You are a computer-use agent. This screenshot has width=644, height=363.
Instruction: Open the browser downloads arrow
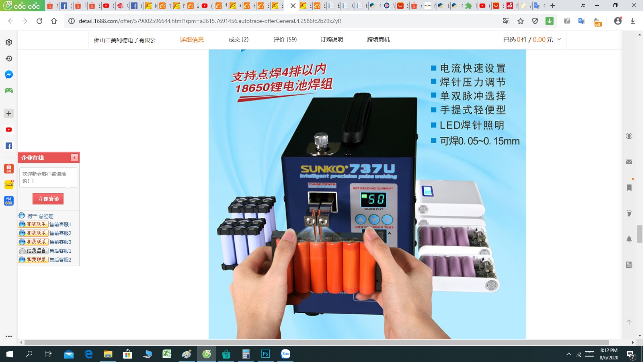click(x=633, y=21)
